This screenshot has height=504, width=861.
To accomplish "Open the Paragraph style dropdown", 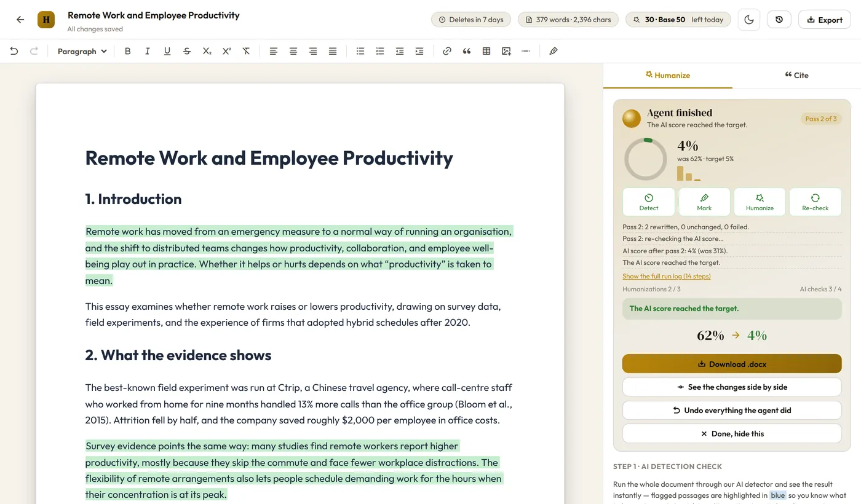I will click(82, 52).
